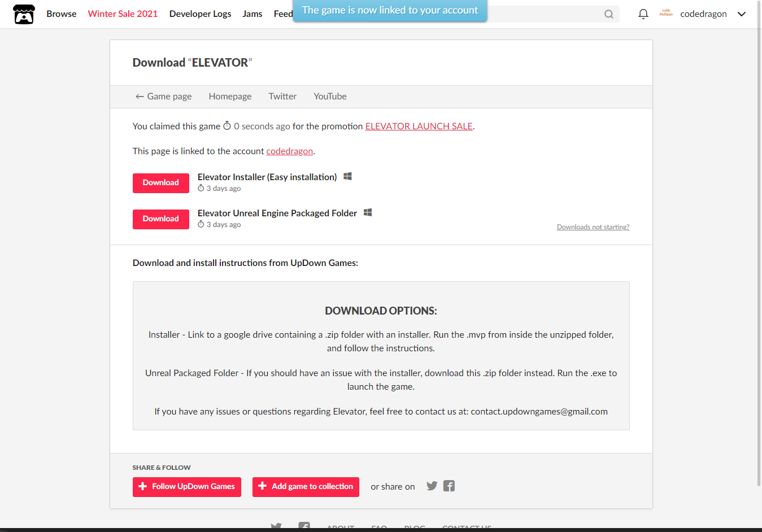
Task: Share on Twitter icon near collection button
Action: (x=432, y=486)
